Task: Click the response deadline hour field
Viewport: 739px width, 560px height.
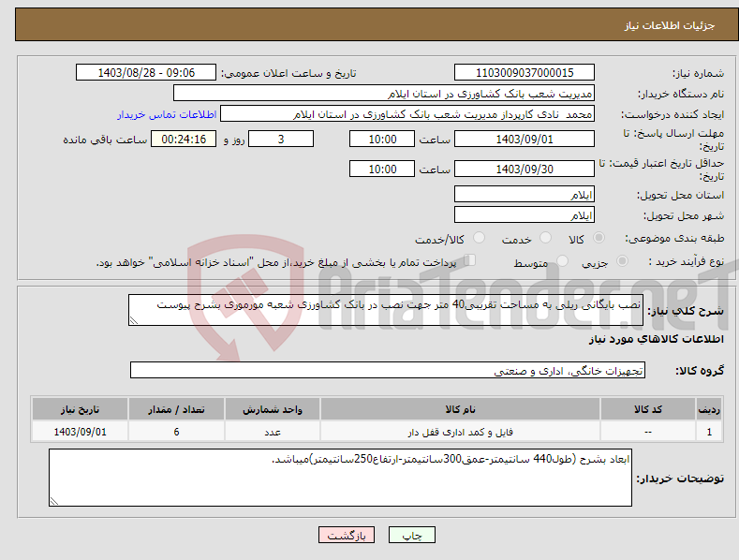Action: click(x=382, y=139)
